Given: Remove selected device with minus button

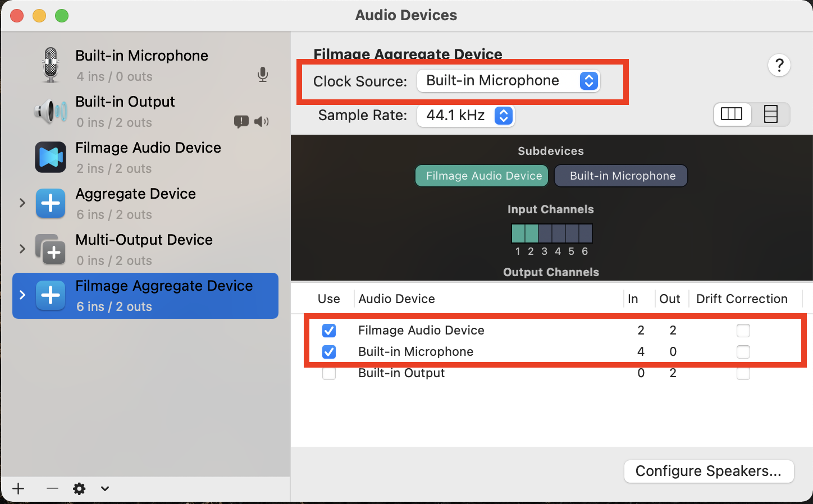Looking at the screenshot, I should [x=52, y=489].
